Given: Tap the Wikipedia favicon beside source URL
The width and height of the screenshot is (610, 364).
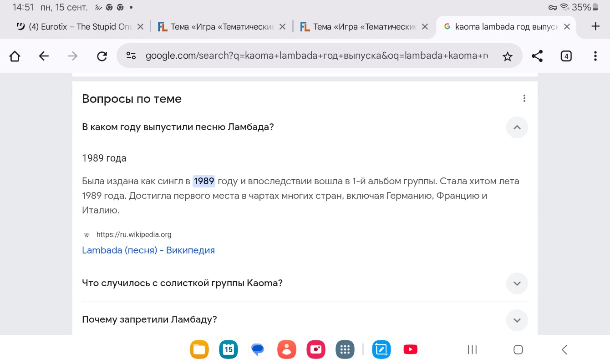Looking at the screenshot, I should (87, 235).
